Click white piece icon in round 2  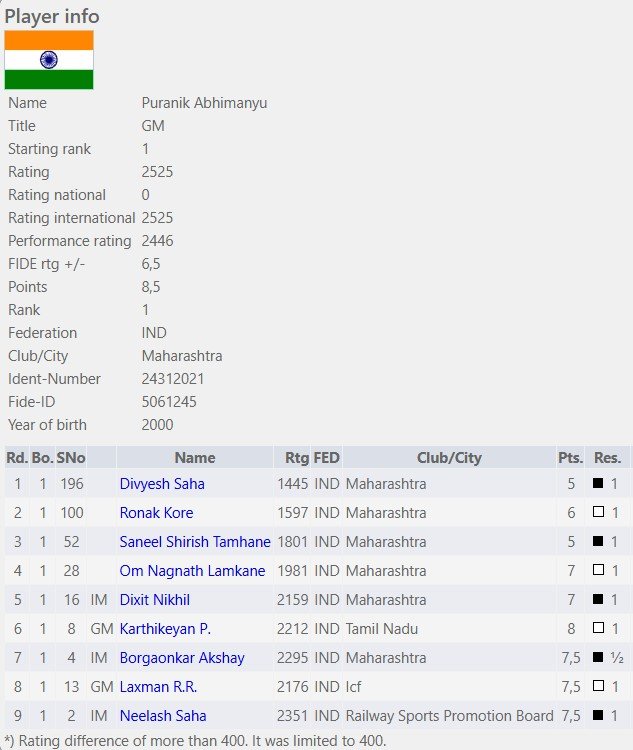598,512
